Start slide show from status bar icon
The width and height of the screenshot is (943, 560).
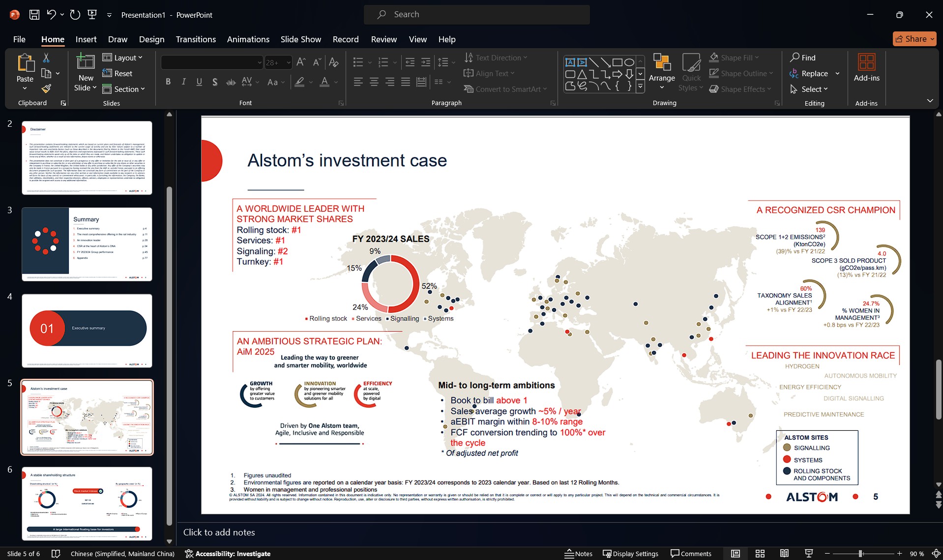click(x=809, y=554)
